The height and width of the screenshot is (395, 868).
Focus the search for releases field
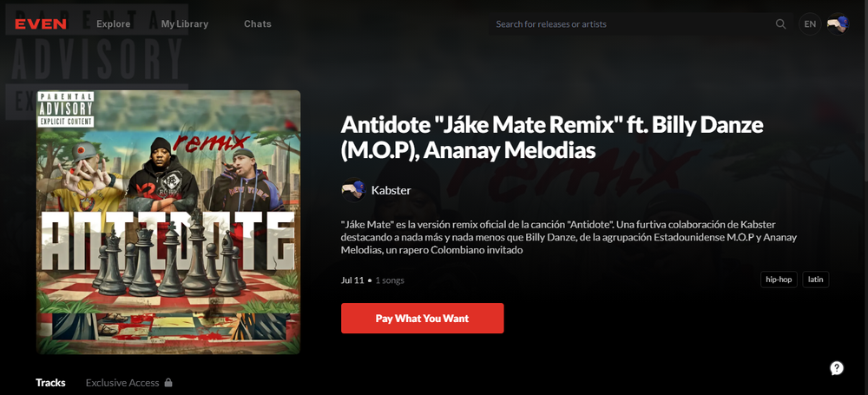click(631, 23)
